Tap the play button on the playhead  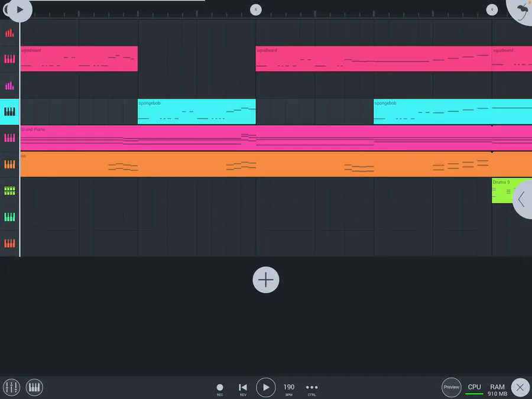(20, 10)
